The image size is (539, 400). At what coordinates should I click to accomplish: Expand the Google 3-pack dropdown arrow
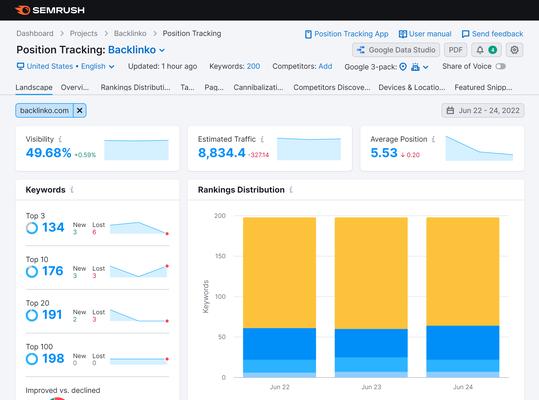click(x=426, y=67)
